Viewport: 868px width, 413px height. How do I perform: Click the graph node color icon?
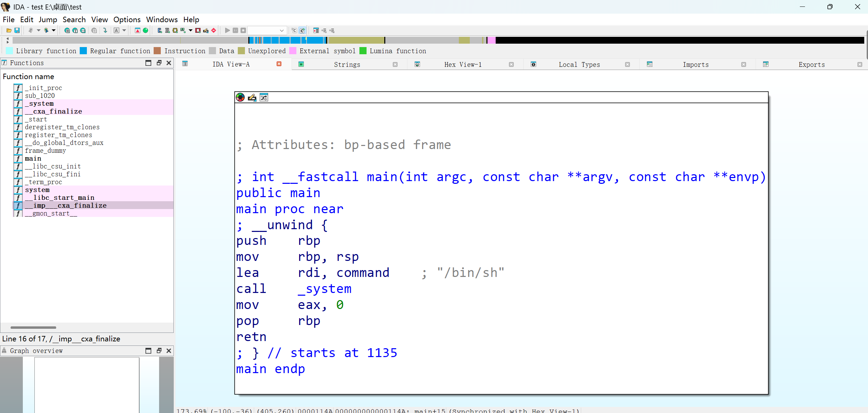pos(240,98)
